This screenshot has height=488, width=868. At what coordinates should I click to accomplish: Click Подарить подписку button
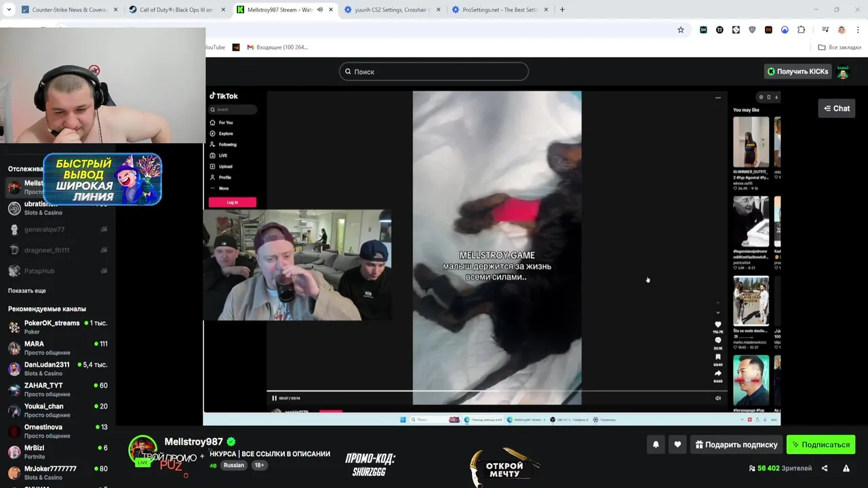point(736,445)
